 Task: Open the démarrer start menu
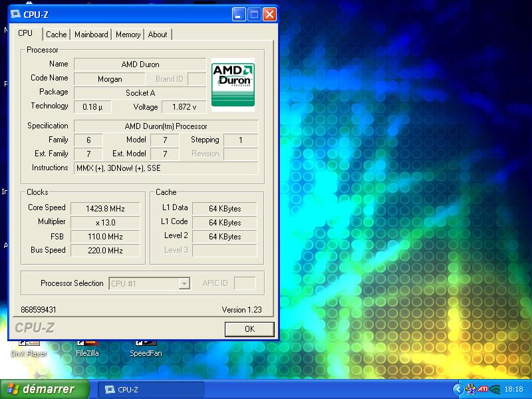coord(45,389)
